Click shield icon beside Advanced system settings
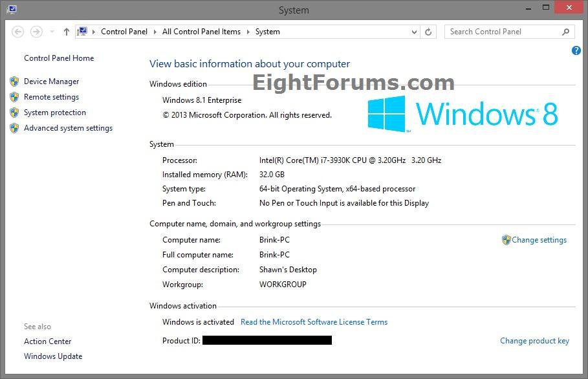The height and width of the screenshot is (379, 588). pos(14,128)
